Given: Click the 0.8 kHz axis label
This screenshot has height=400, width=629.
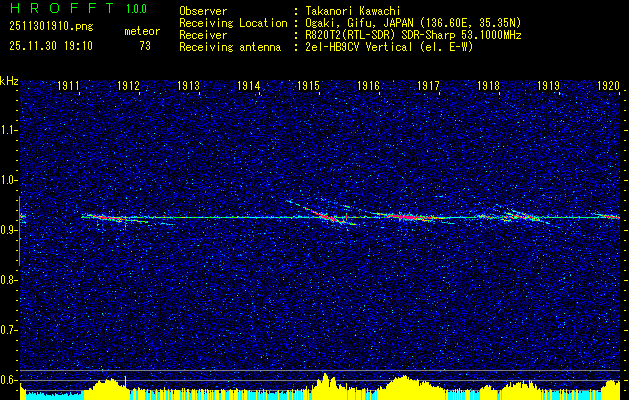Looking at the screenshot, I should (8, 280).
